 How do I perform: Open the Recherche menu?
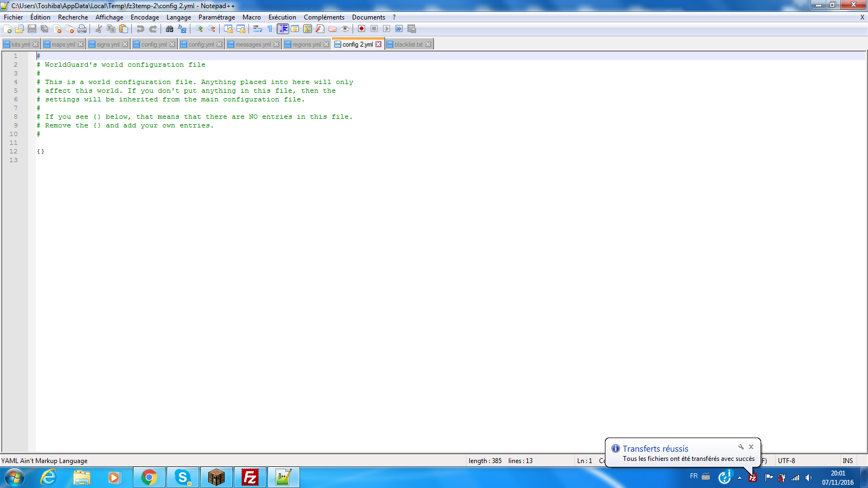(x=73, y=17)
